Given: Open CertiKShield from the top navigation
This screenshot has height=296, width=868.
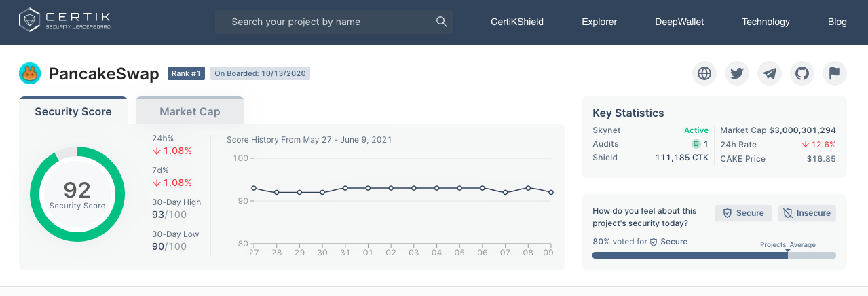Looking at the screenshot, I should point(517,22).
